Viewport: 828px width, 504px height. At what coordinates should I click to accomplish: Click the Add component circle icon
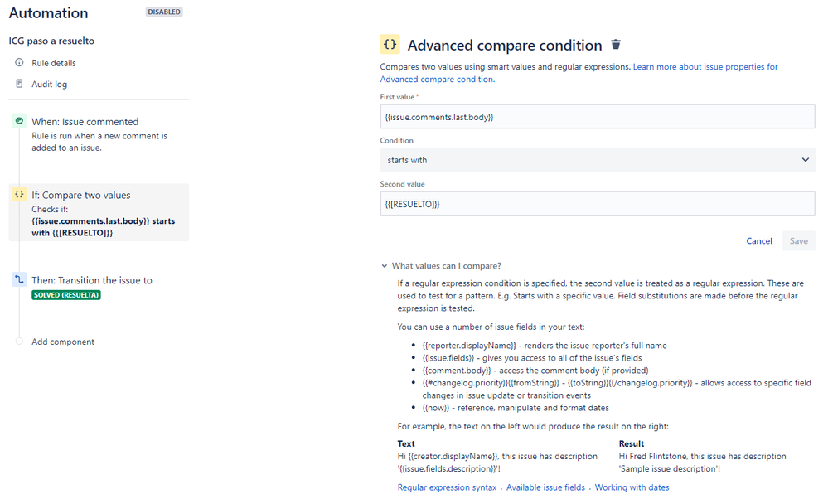point(20,342)
